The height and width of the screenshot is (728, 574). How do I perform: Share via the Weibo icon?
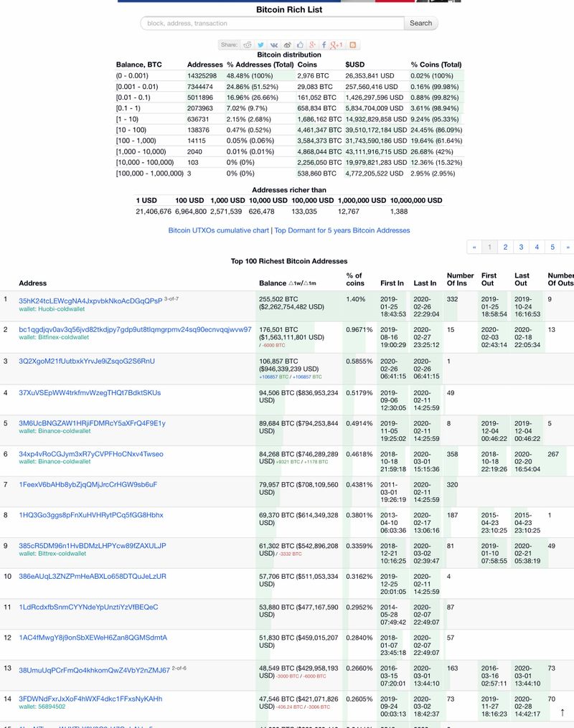tap(287, 44)
